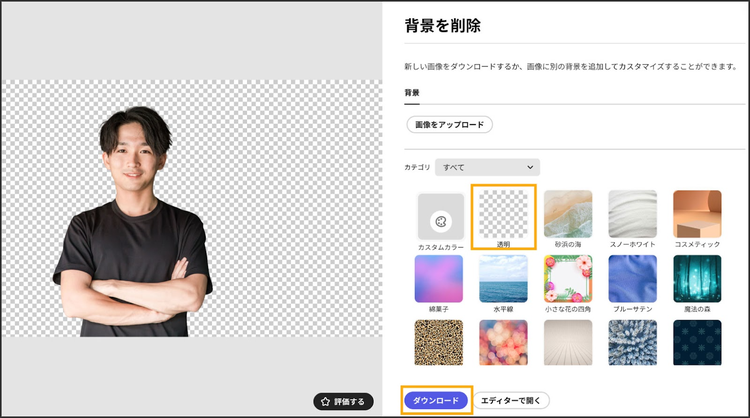The width and height of the screenshot is (750, 418).
Task: Pick the 砂浜の海 background
Action: pos(568,214)
